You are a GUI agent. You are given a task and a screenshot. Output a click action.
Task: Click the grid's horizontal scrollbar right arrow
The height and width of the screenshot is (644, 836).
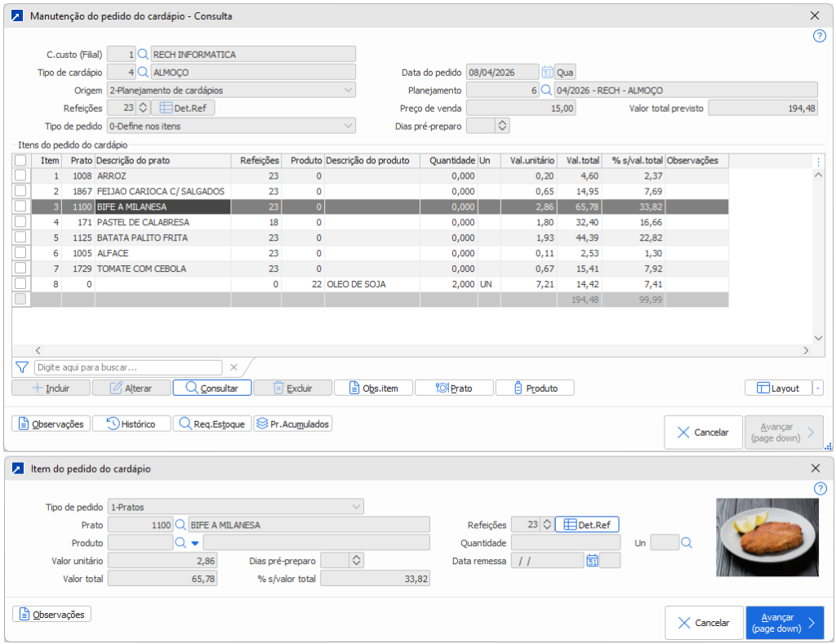coord(806,350)
